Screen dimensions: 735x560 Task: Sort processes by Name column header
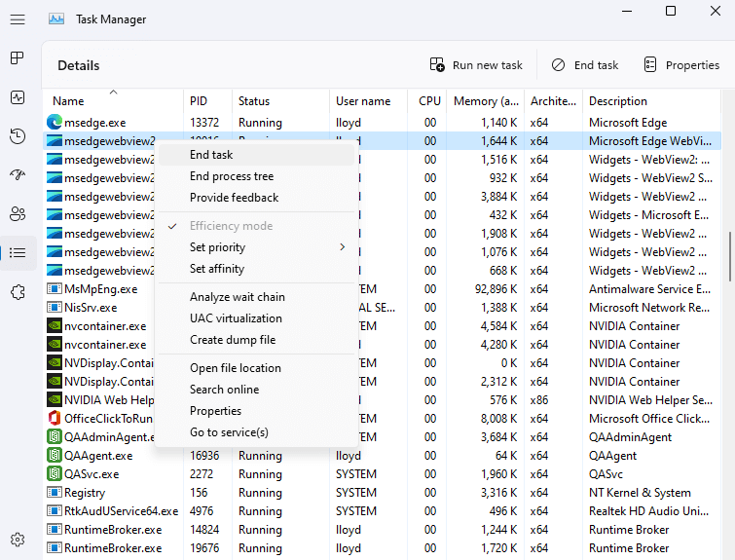click(68, 101)
